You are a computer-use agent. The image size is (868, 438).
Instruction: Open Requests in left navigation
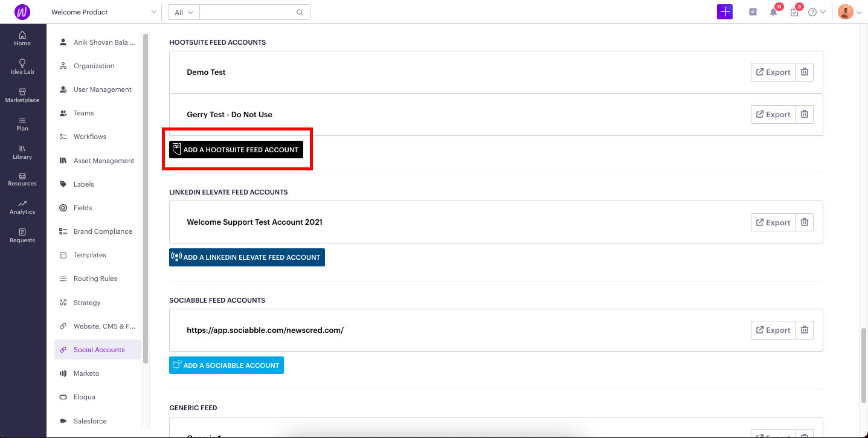tap(22, 236)
